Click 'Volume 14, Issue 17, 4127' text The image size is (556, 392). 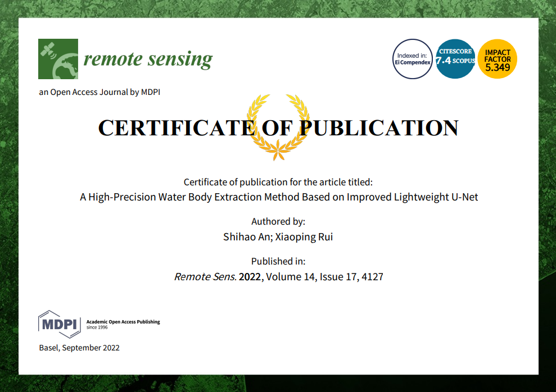click(x=325, y=276)
